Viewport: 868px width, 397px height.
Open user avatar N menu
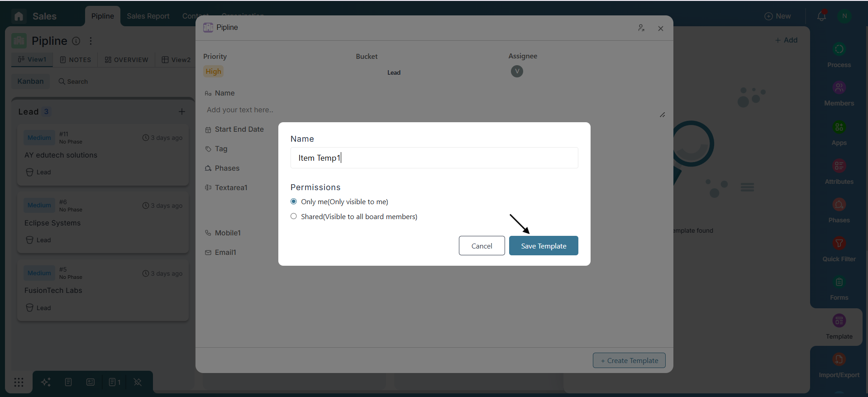pyautogui.click(x=844, y=16)
